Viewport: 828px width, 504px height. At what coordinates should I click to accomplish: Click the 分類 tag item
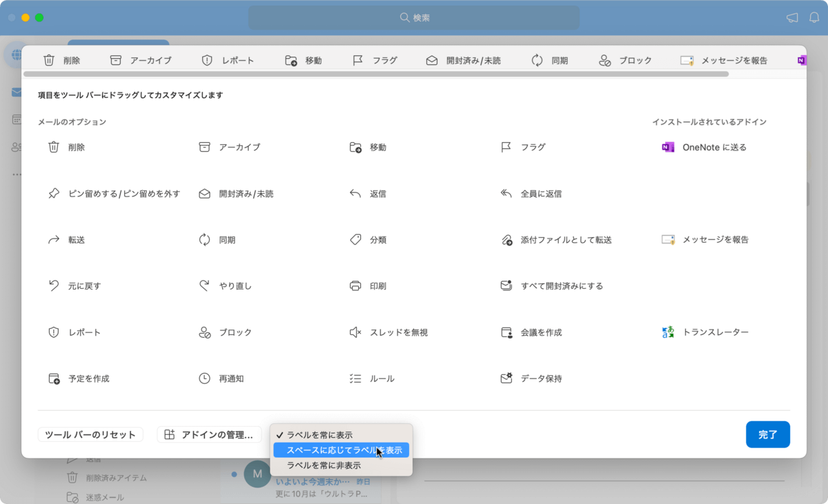[x=368, y=240]
